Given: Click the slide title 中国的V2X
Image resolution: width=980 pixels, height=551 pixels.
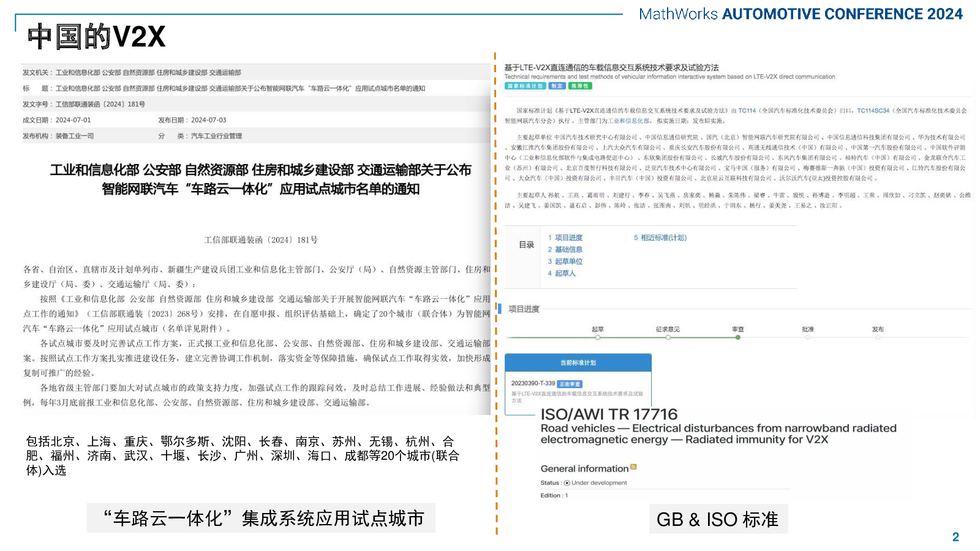Looking at the screenshot, I should (97, 37).
